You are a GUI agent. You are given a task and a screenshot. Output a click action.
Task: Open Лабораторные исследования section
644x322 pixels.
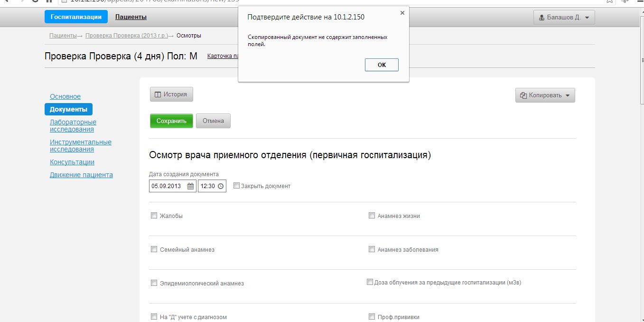[x=73, y=126]
